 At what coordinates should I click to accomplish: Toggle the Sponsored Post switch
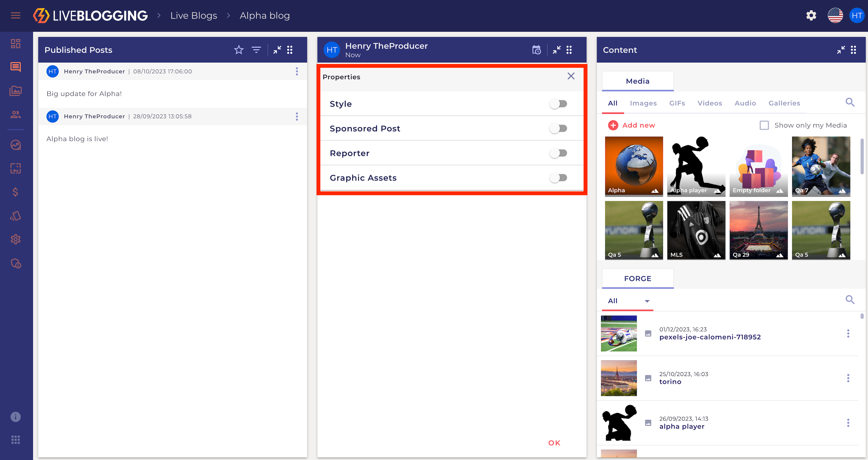(x=558, y=128)
